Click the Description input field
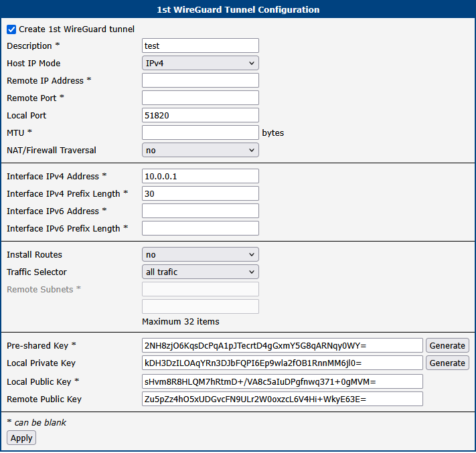476x453 pixels. pos(200,46)
